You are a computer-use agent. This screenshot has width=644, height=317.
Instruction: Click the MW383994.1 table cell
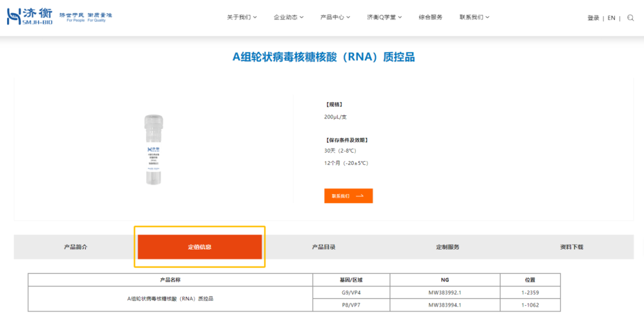(x=445, y=305)
